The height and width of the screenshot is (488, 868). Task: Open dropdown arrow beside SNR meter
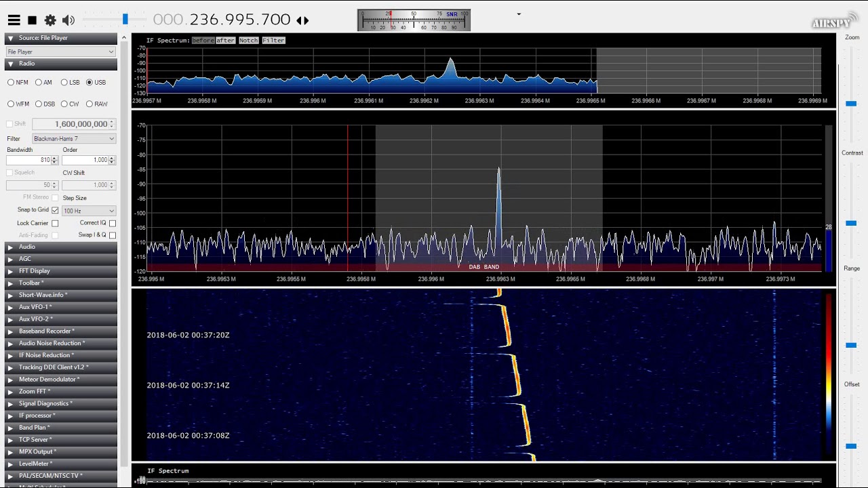pos(519,14)
